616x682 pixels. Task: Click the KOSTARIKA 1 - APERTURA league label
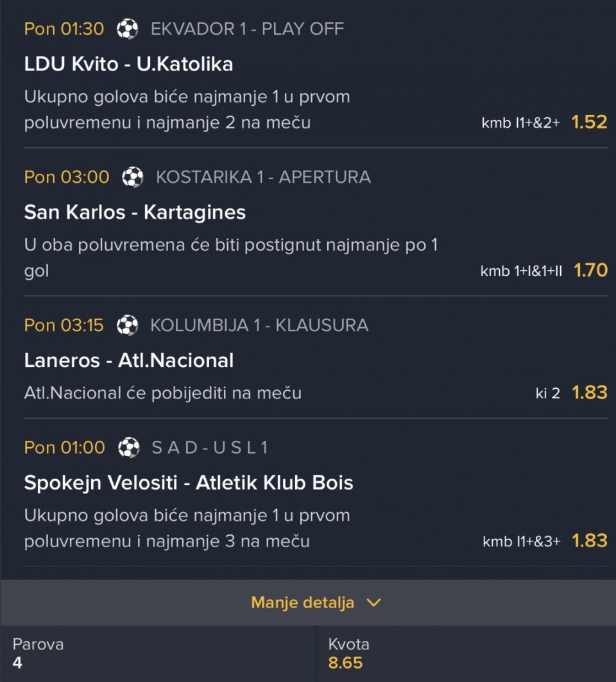pyautogui.click(x=263, y=178)
